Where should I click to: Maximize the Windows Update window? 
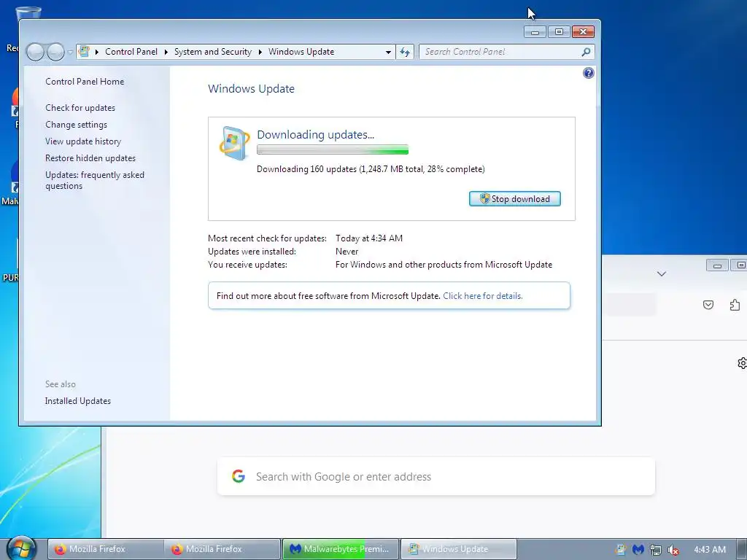(559, 32)
